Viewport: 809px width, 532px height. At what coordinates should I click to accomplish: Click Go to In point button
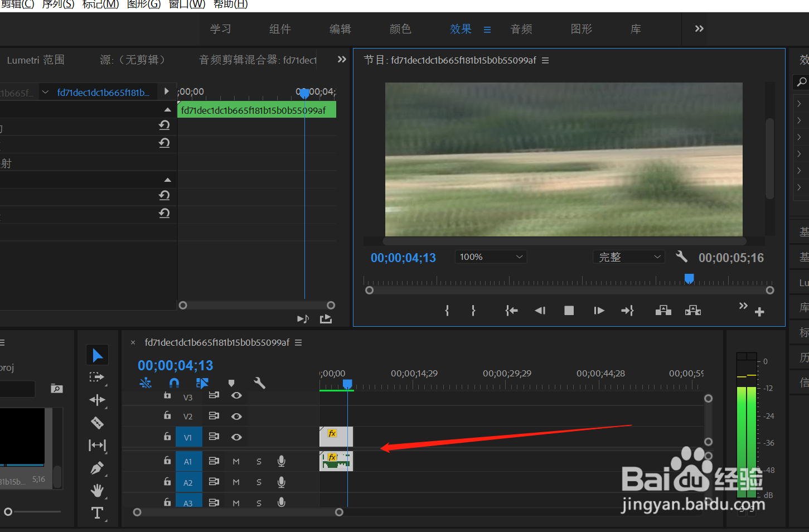pyautogui.click(x=511, y=311)
